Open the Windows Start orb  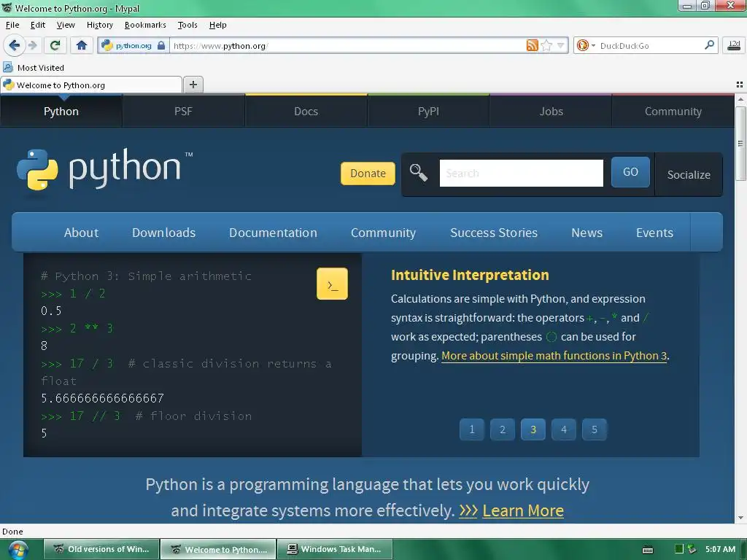click(18, 550)
